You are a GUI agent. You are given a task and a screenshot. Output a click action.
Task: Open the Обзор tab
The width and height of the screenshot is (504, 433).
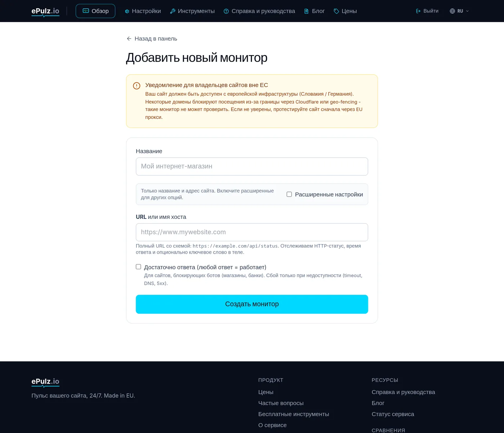(x=95, y=11)
